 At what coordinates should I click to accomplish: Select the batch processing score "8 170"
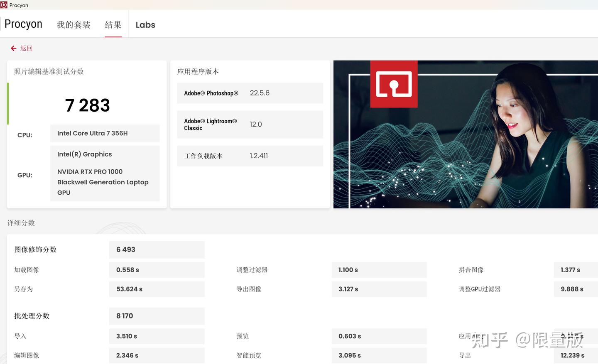point(125,316)
